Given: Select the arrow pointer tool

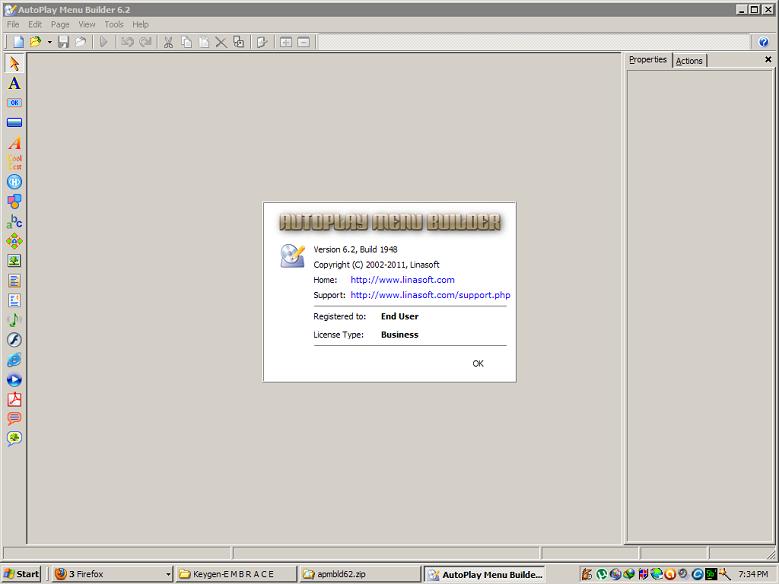Looking at the screenshot, I should click(x=14, y=63).
